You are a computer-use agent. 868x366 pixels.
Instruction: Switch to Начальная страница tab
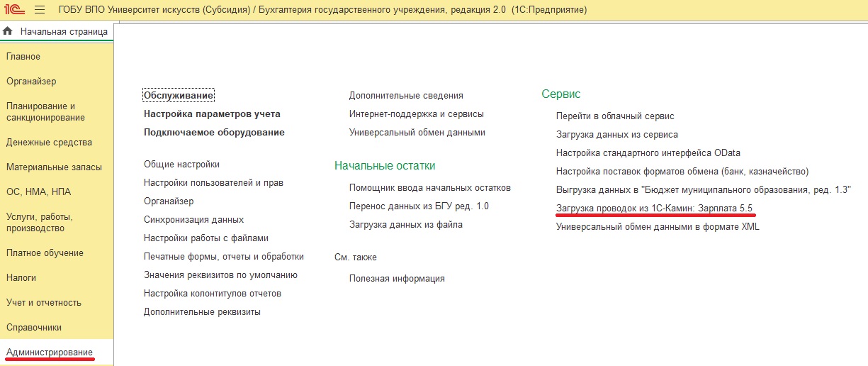pos(64,32)
